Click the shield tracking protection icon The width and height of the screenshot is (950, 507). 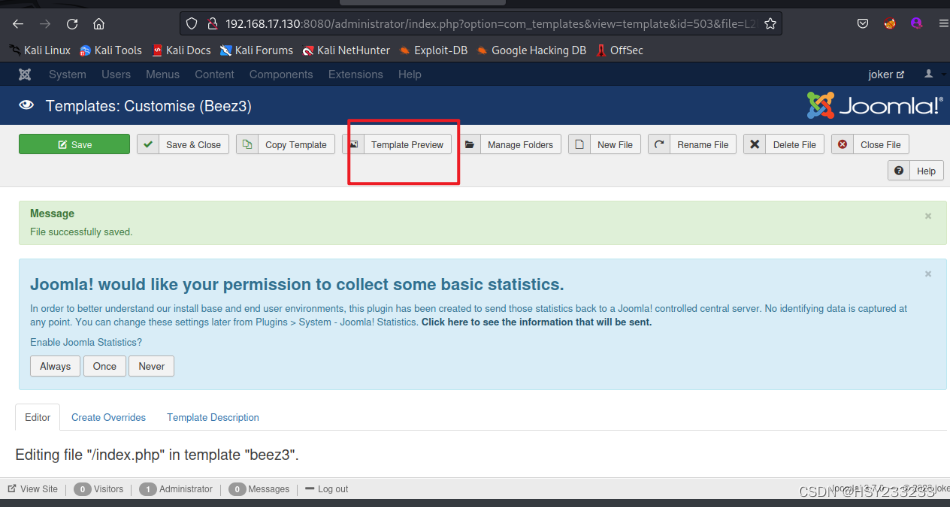191,24
